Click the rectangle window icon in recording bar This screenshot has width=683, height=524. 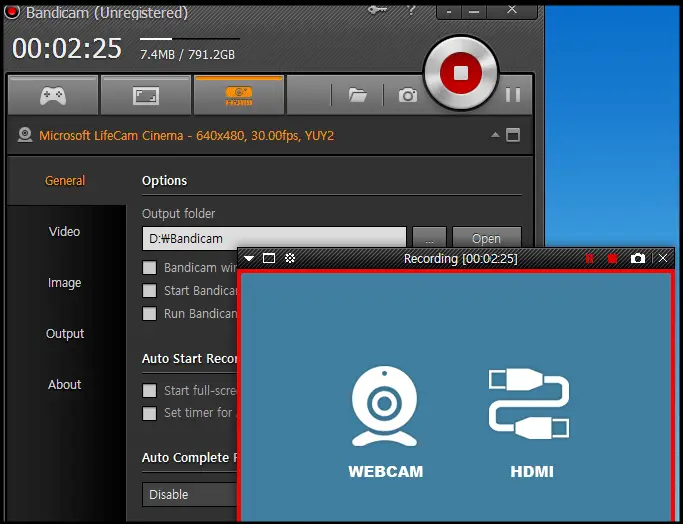(x=269, y=259)
